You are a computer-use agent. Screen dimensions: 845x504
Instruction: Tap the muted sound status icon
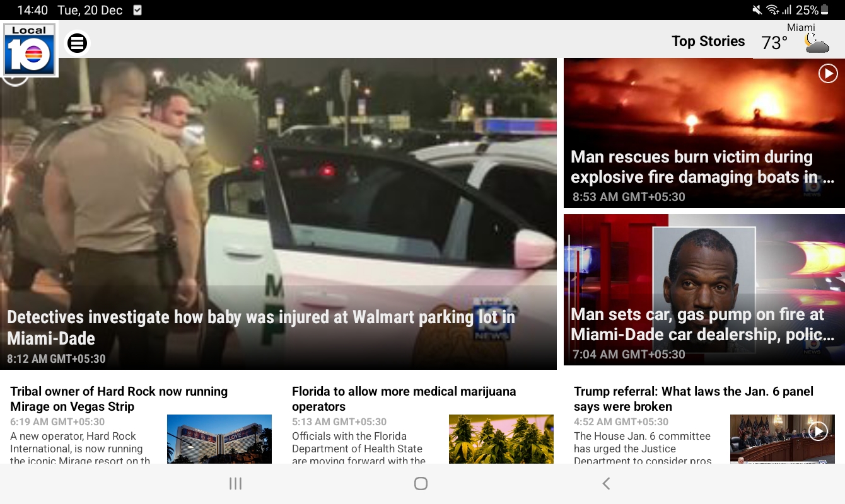point(757,10)
